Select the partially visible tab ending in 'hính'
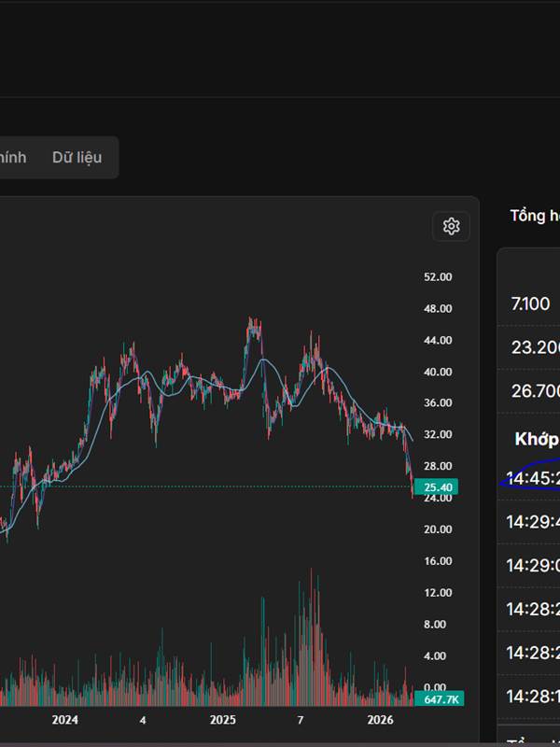 pos(13,157)
